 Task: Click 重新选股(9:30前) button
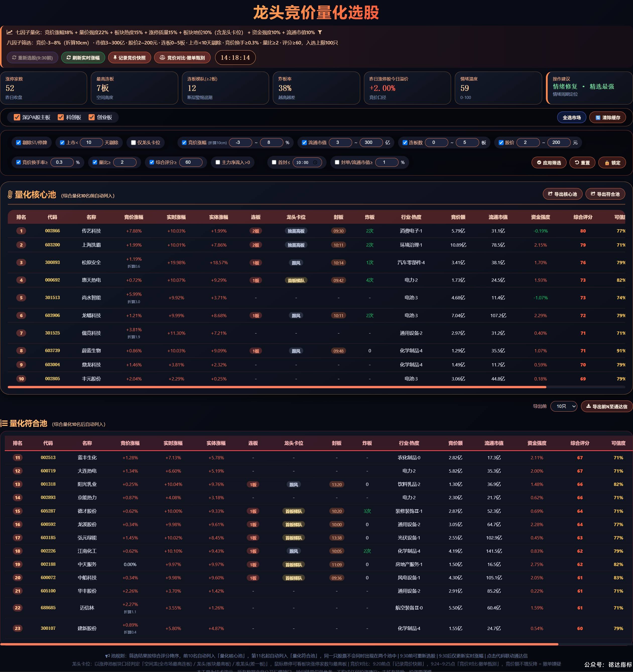pyautogui.click(x=32, y=58)
